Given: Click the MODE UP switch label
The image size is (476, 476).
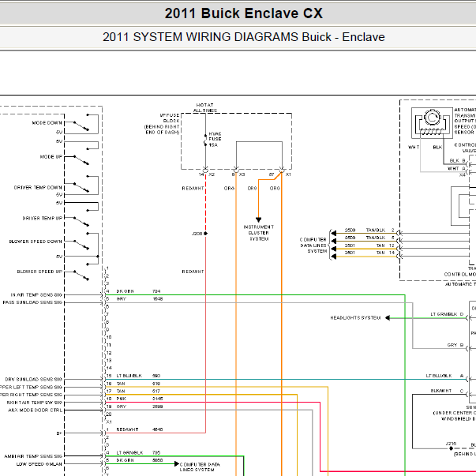Looking at the screenshot, I should tap(51, 156).
